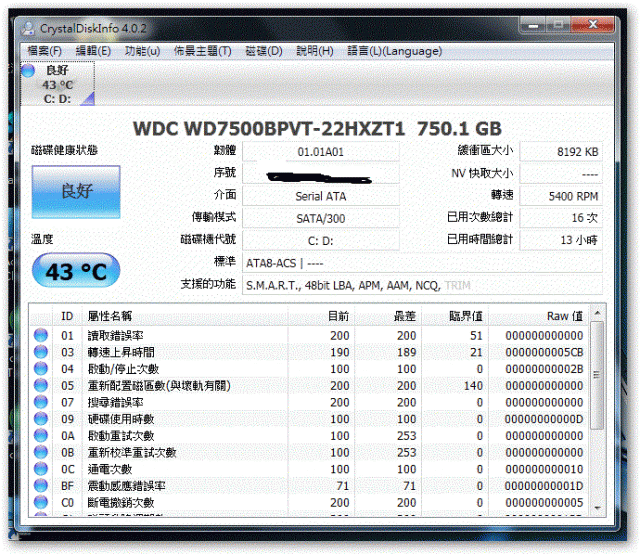Open the 語言(L)(Language) menu
The height and width of the screenshot is (554, 640).
[394, 51]
